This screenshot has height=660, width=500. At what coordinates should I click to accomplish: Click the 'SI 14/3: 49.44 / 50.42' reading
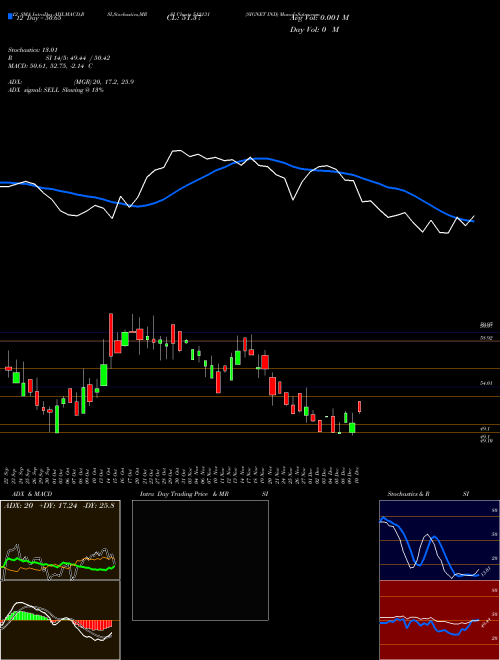coord(78,58)
